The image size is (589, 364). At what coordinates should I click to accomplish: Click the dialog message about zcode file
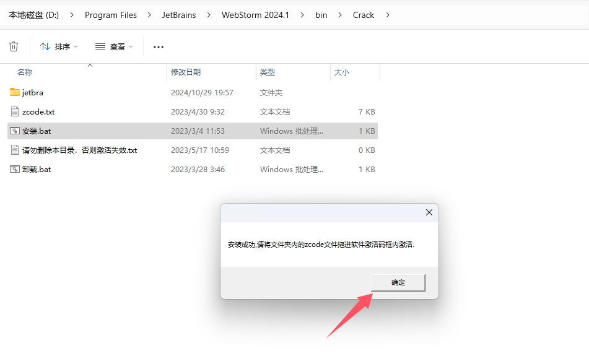tap(321, 245)
